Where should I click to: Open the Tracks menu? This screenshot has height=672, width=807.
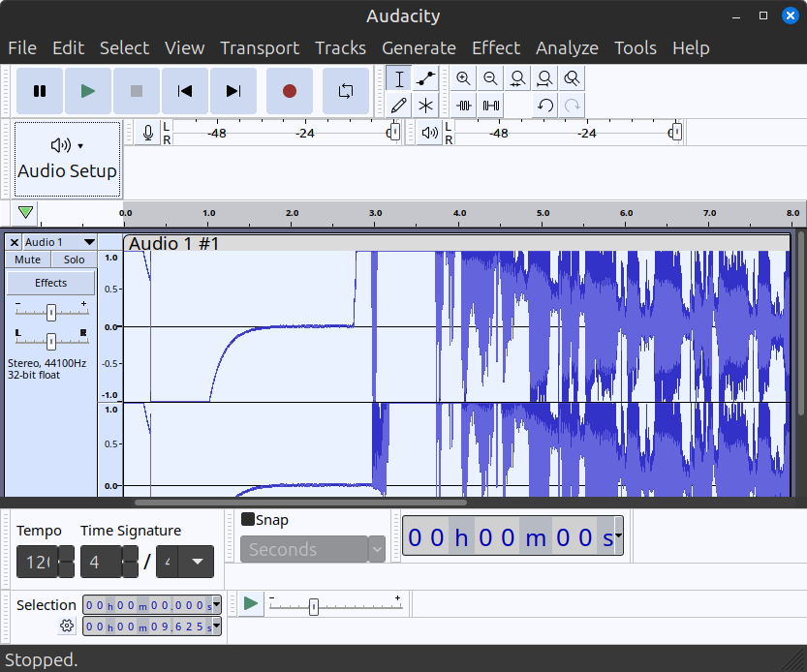click(341, 47)
